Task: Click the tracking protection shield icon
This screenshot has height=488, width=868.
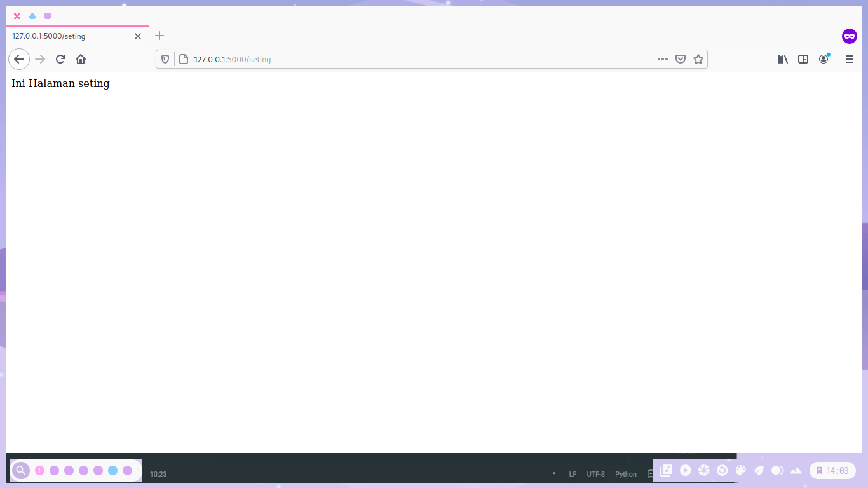Action: coord(165,59)
